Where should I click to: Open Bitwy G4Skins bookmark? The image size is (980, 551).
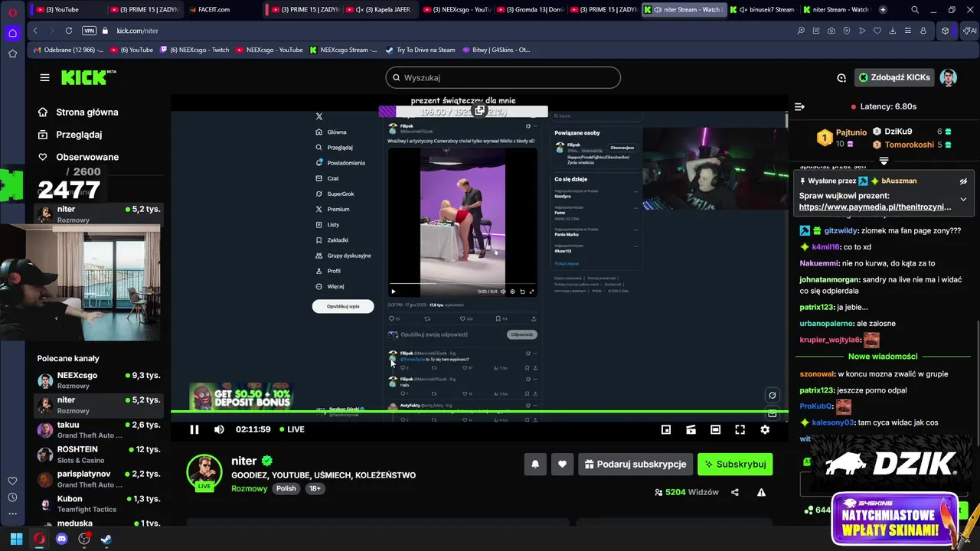pos(495,50)
